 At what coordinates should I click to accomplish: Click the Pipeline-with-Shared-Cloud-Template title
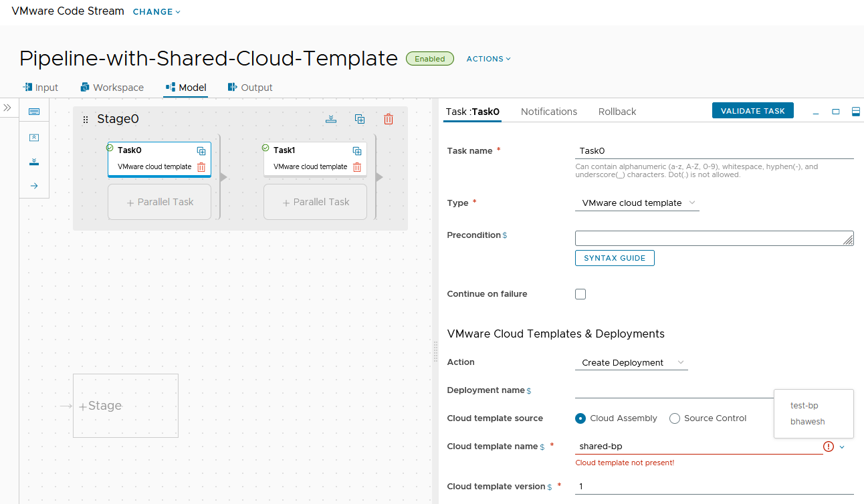pyautogui.click(x=209, y=59)
